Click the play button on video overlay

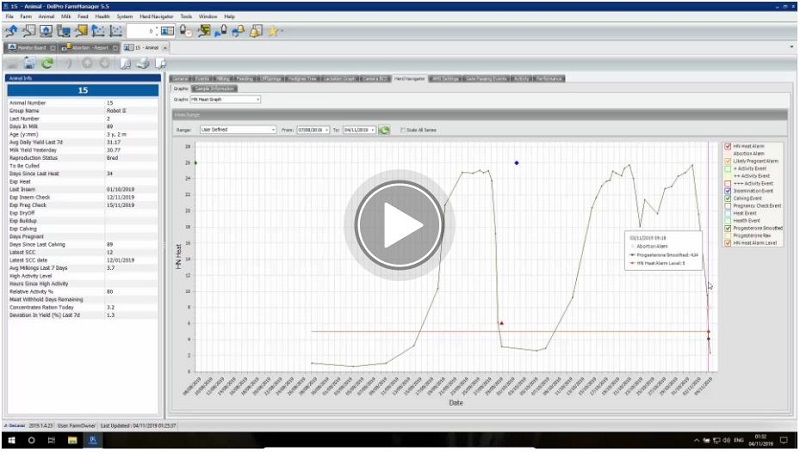[x=400, y=227]
